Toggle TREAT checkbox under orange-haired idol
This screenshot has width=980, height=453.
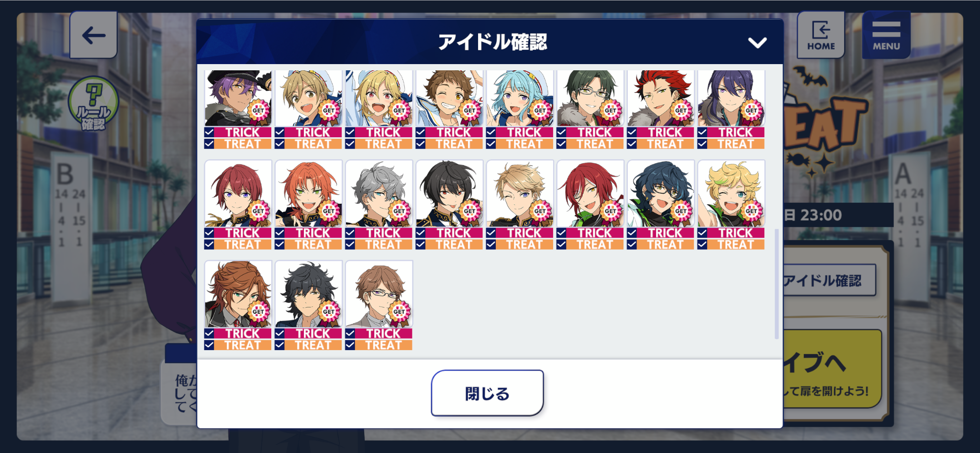click(x=279, y=244)
